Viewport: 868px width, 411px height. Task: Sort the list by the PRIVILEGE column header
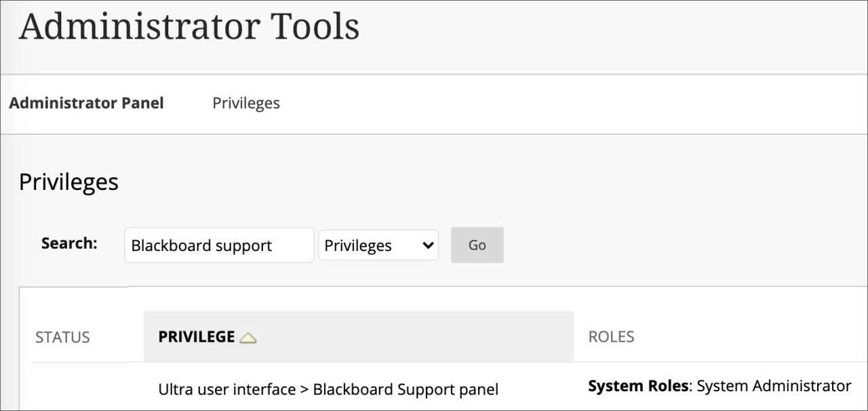[197, 336]
